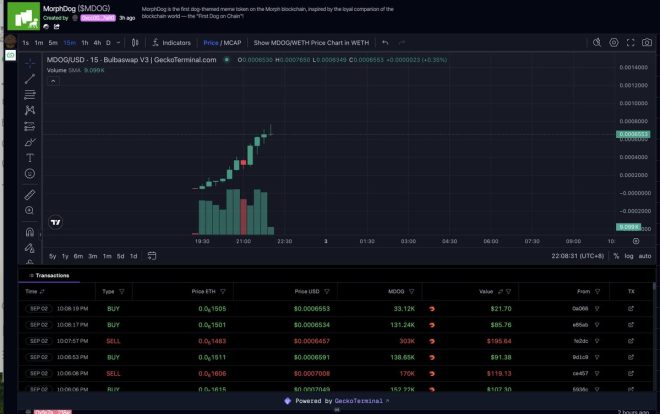Switch to 1s timeframe

point(26,42)
